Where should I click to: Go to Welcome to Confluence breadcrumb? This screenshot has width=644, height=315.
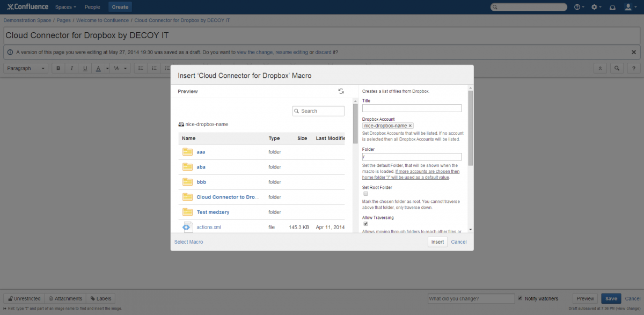pos(103,20)
